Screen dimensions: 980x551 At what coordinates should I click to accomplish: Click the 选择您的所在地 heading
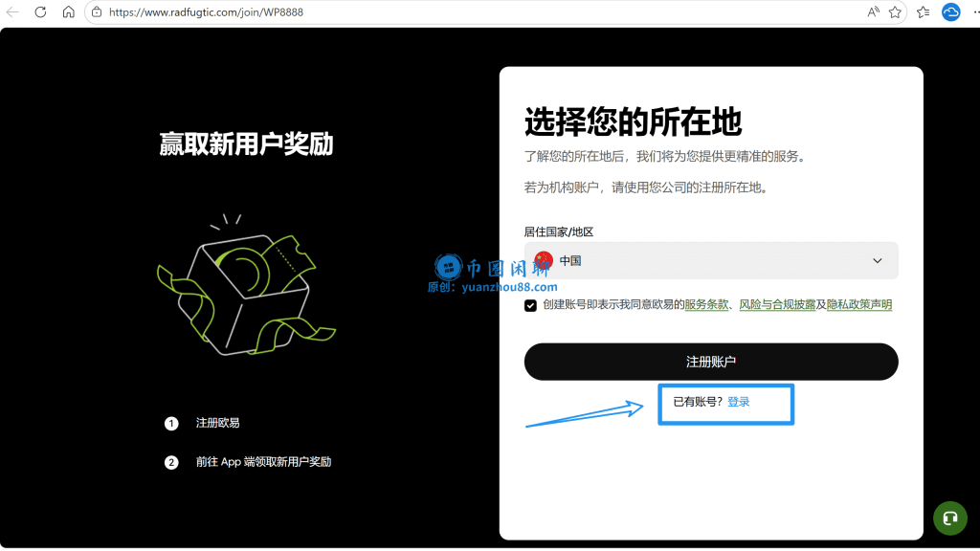point(633,121)
